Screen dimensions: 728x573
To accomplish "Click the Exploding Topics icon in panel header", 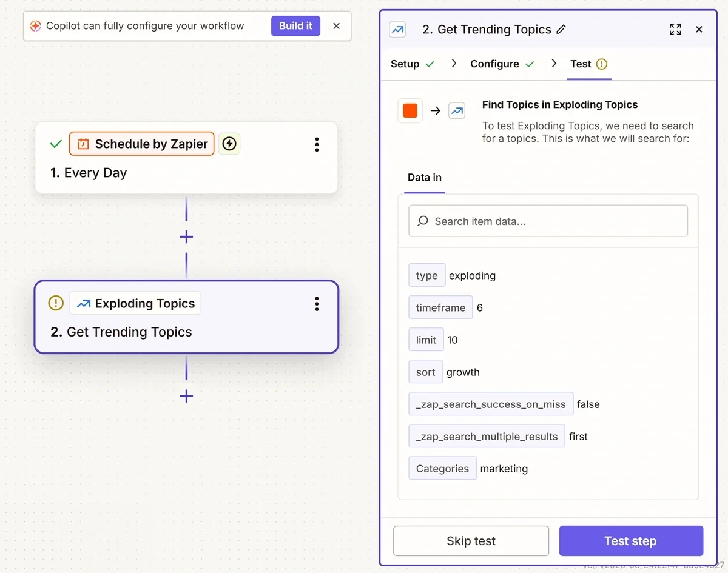I will point(397,29).
